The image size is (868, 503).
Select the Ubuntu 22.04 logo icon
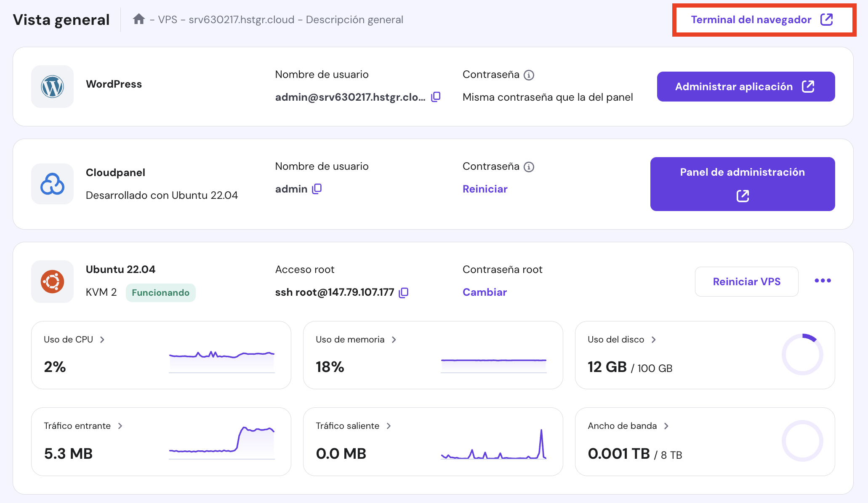click(52, 281)
